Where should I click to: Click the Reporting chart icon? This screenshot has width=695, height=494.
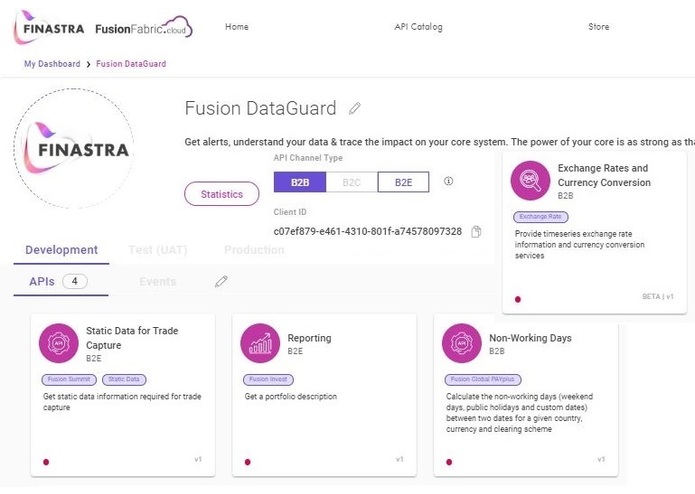point(260,343)
